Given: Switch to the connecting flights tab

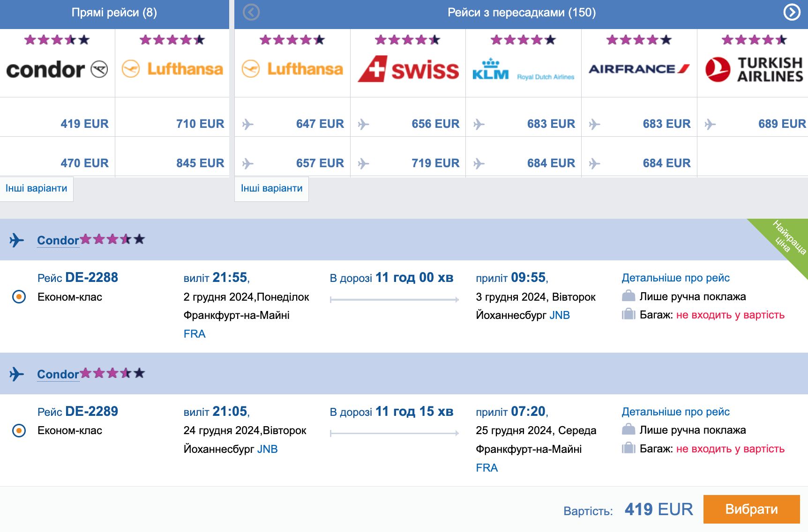Looking at the screenshot, I should coord(521,13).
